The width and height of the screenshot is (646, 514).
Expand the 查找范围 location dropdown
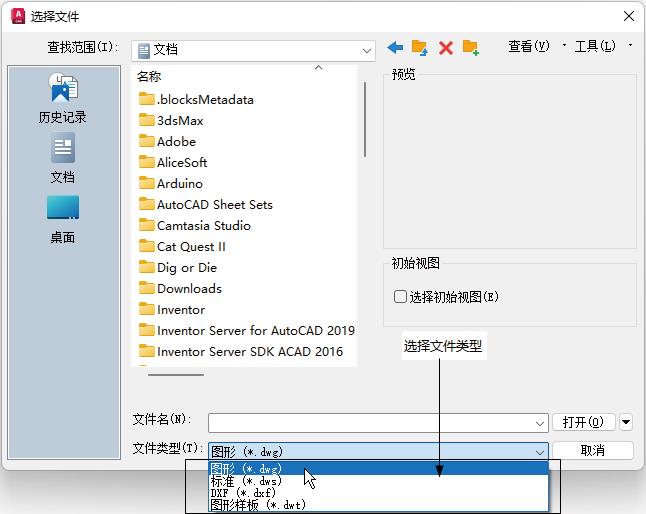tap(367, 49)
